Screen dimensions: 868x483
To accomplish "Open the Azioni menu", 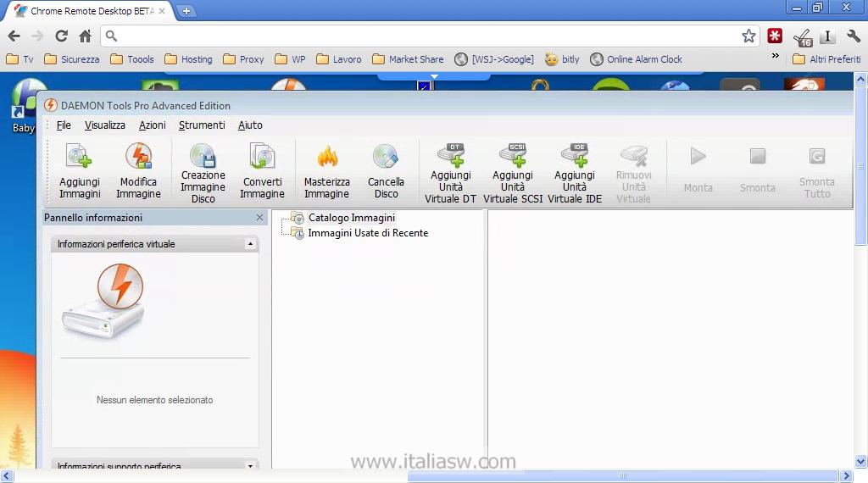I will tap(153, 125).
